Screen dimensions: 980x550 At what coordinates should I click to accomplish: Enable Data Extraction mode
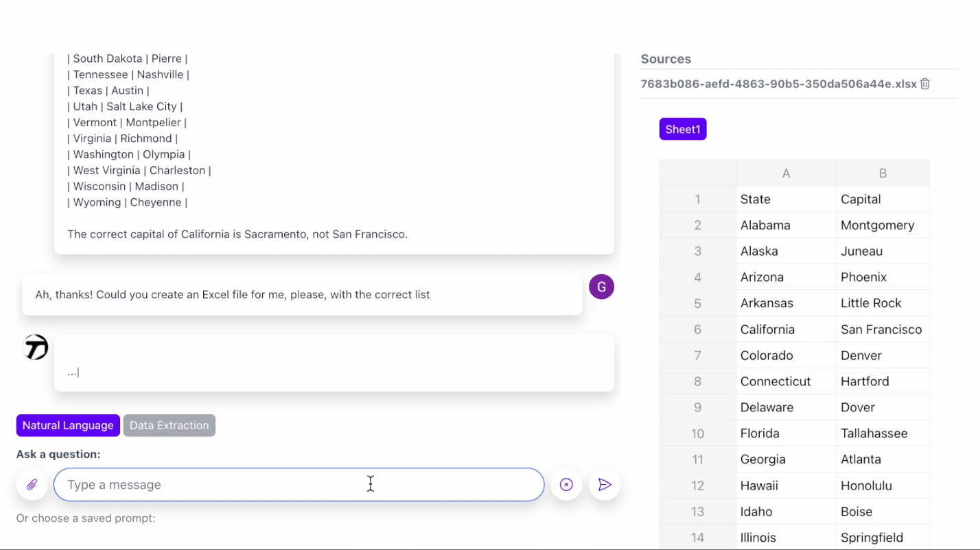(169, 425)
